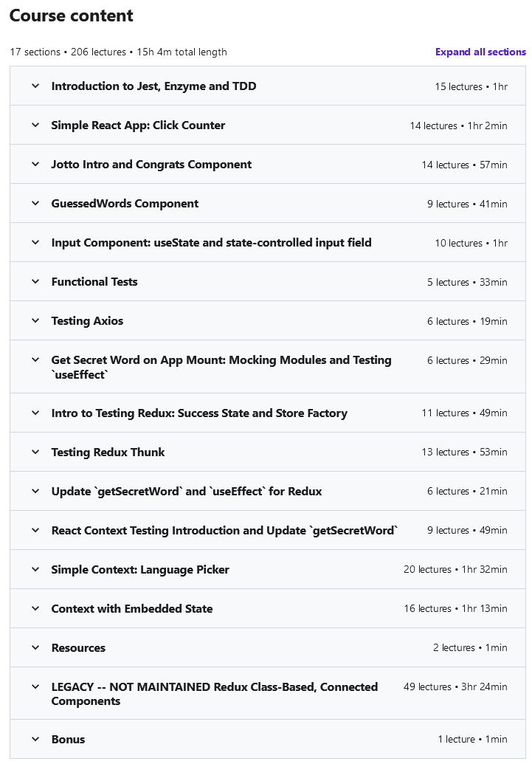This screenshot has width=532, height=764.
Task: Open Simple Context: Language Picker section title
Action: click(140, 570)
